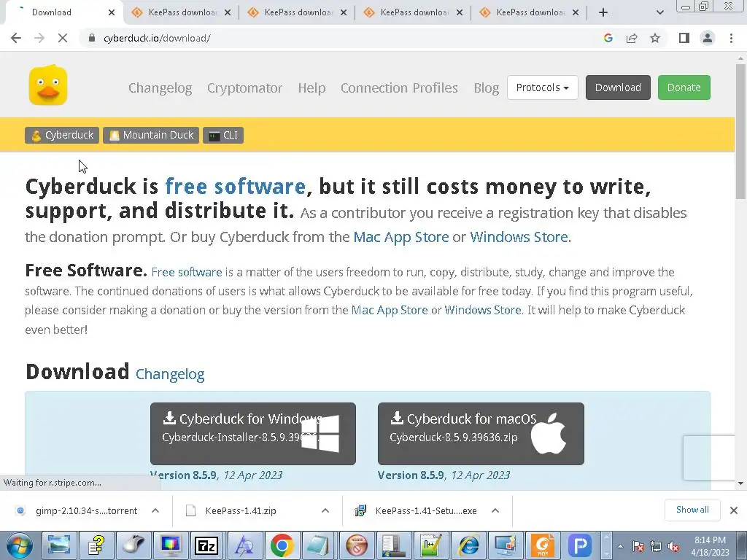Open the Mac App Store link in heading

pos(401,237)
